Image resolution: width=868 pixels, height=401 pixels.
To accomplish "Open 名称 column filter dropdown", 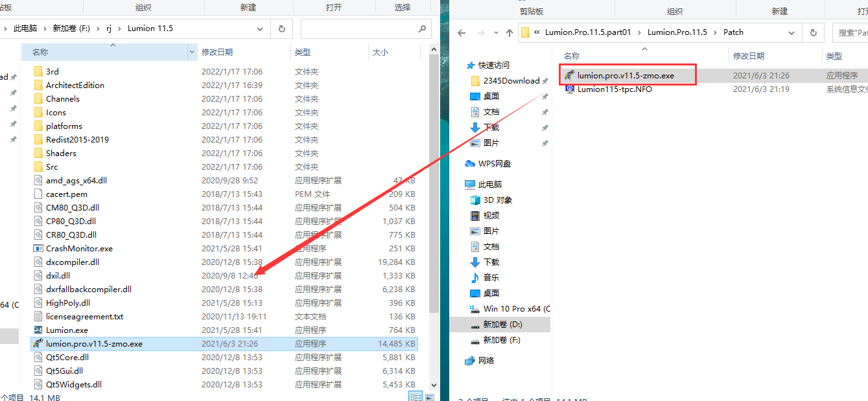I will pyautogui.click(x=192, y=52).
